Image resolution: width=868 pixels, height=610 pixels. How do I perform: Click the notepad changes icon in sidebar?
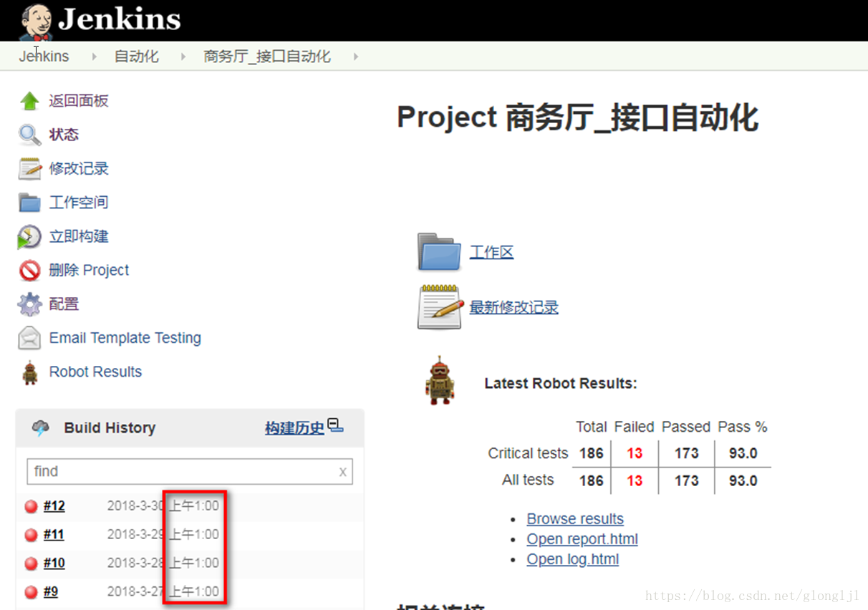click(x=29, y=169)
